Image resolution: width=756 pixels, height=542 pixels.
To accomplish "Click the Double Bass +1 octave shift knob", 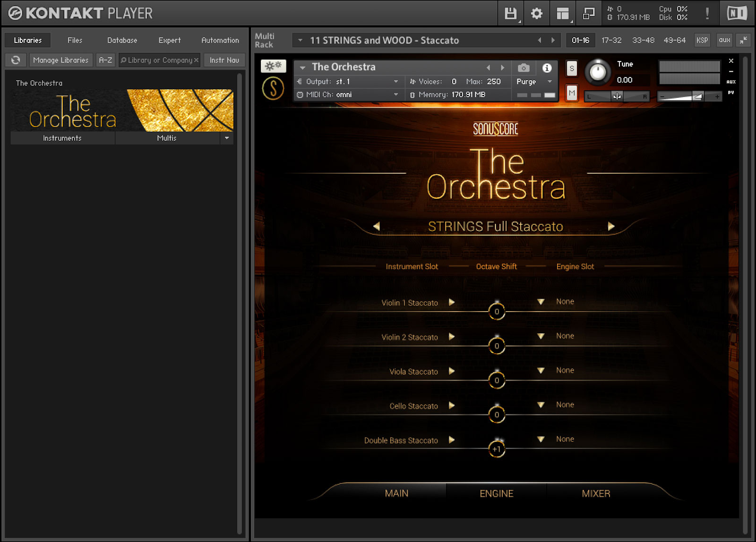I will (497, 449).
